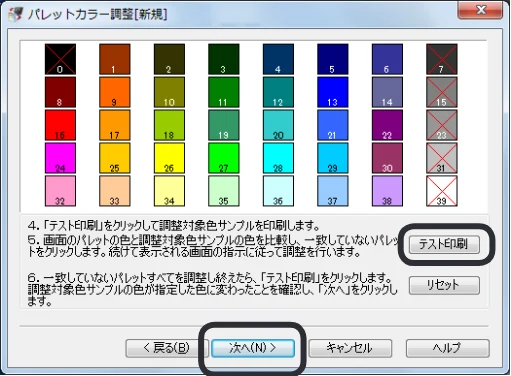The height and width of the screenshot is (376, 511).
Task: Select indigo palette swatch 6
Action: pos(387,59)
